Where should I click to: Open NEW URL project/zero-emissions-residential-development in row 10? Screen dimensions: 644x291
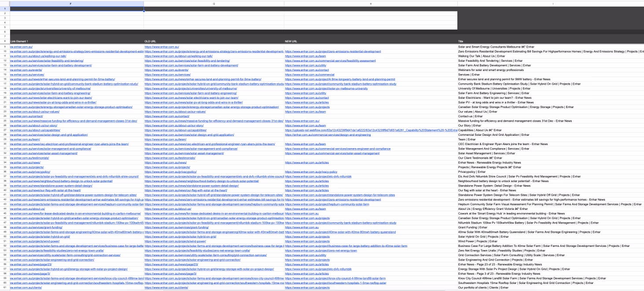[x=333, y=51]
